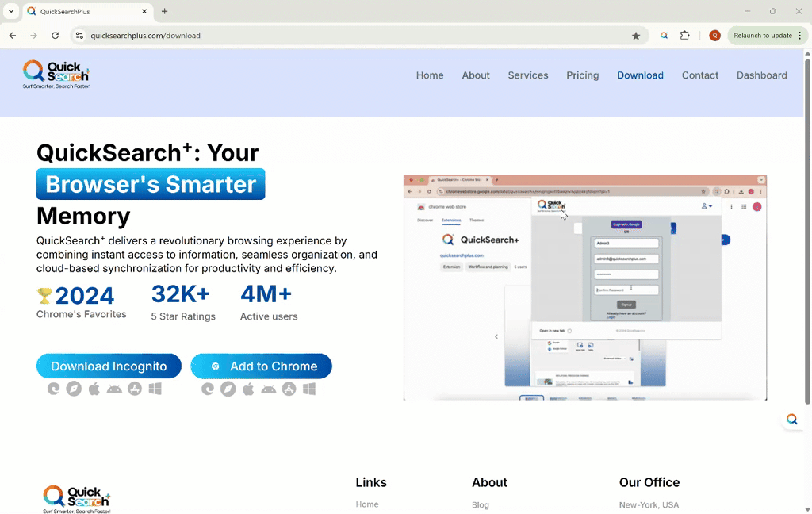This screenshot has width=812, height=514.
Task: Click the footer QuickSearch+ logo
Action: [x=77, y=499]
